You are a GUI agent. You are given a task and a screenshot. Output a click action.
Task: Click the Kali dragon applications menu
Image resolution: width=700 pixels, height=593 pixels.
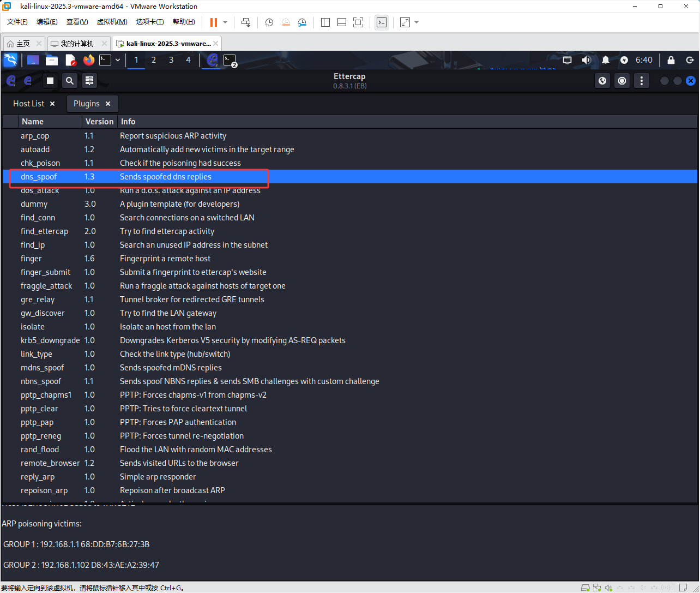(10, 60)
